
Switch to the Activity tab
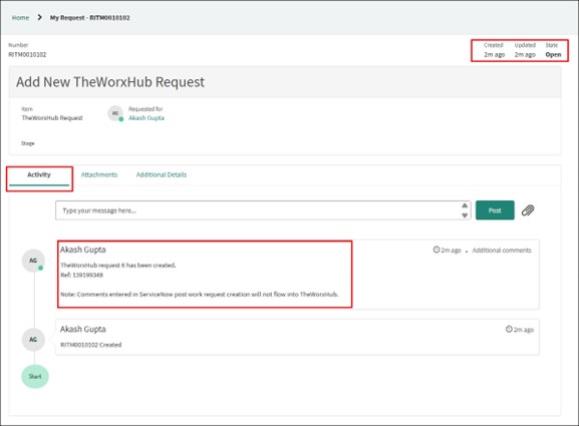39,175
